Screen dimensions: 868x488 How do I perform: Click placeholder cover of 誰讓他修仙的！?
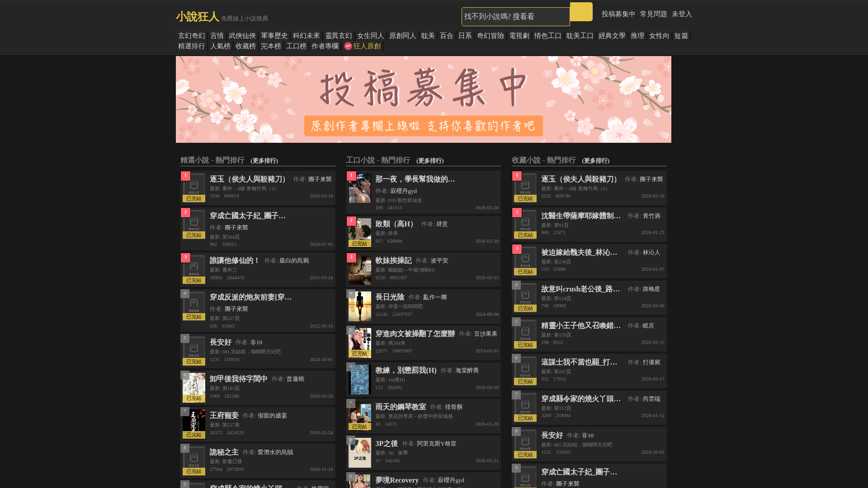[194, 270]
